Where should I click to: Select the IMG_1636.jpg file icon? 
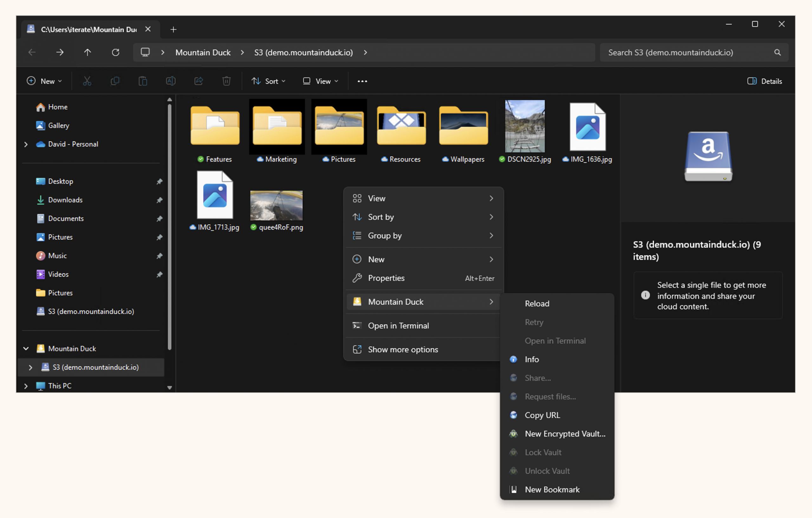[x=587, y=127]
